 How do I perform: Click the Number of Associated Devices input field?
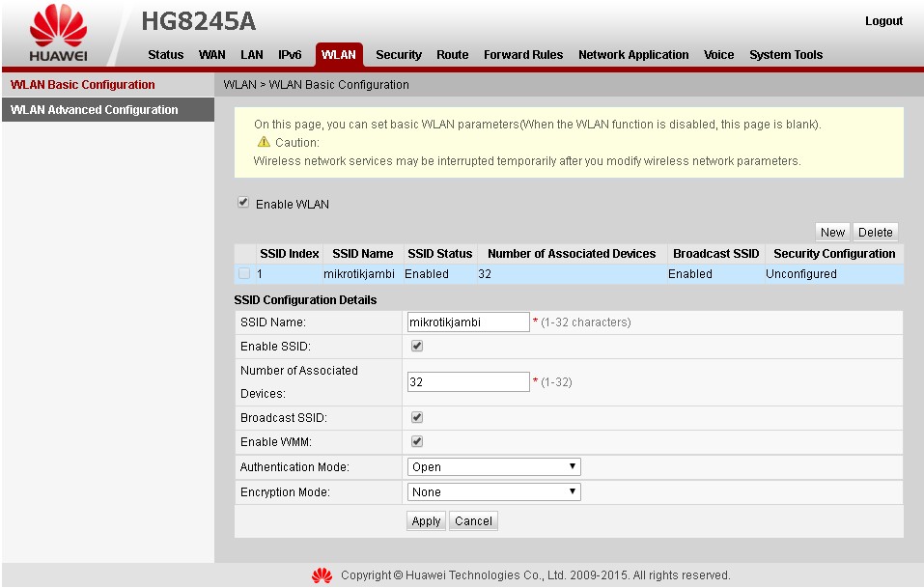[x=468, y=381]
